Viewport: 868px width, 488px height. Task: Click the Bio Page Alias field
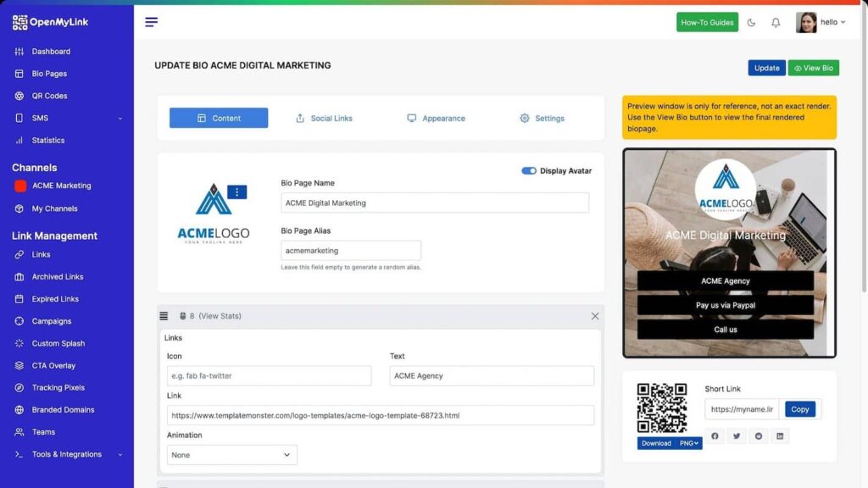(351, 251)
